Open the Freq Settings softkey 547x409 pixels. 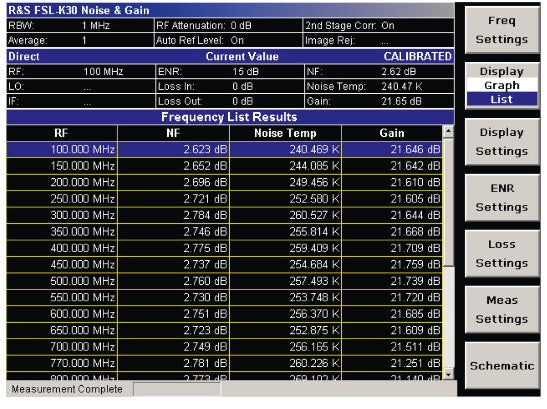click(502, 30)
